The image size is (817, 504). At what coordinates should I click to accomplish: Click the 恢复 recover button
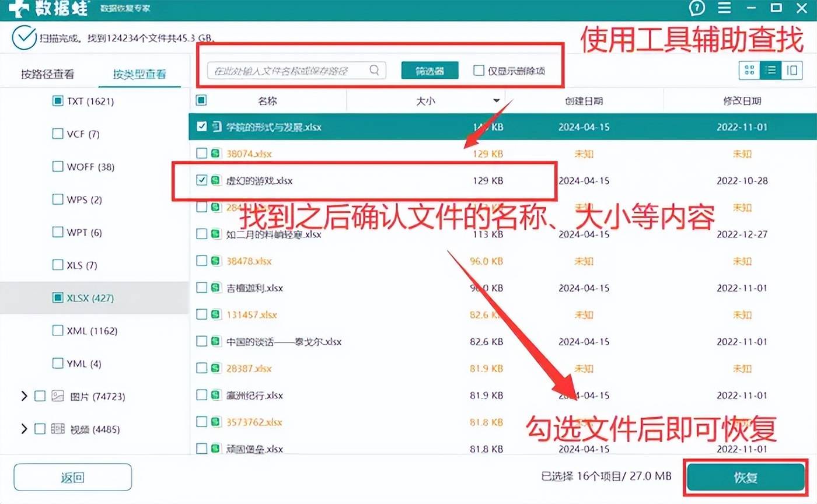746,477
